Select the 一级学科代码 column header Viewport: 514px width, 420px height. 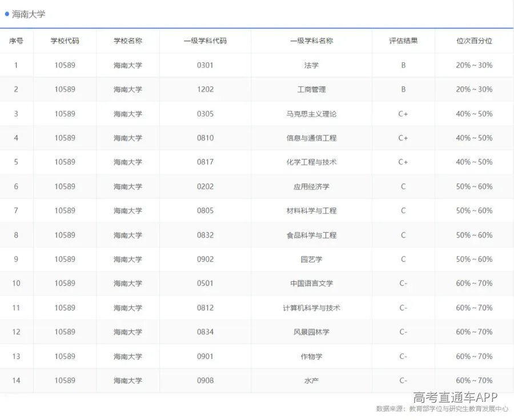[204, 41]
